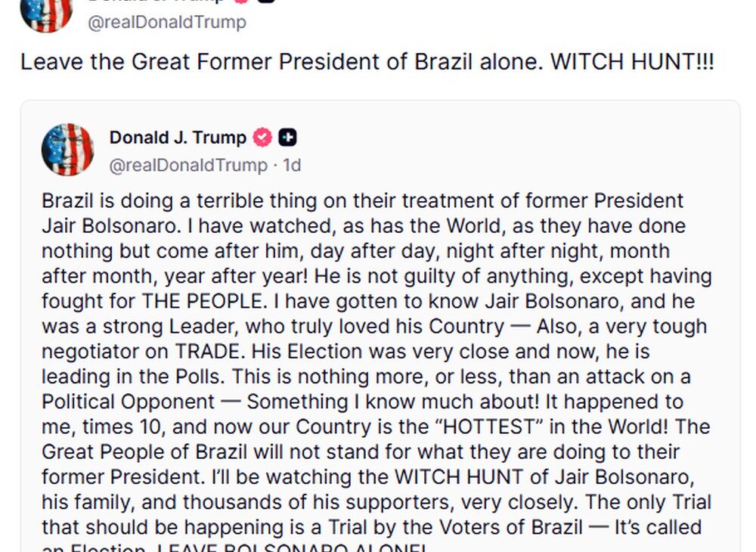756x552 pixels.
Task: Click 'THE PEOPLE' in the quoted post text
Action: click(202, 301)
